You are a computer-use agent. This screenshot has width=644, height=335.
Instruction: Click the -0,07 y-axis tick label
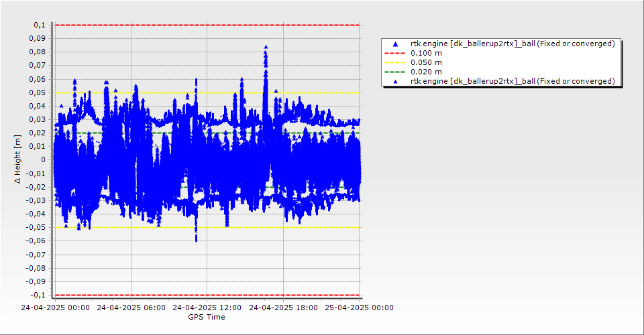[36, 255]
